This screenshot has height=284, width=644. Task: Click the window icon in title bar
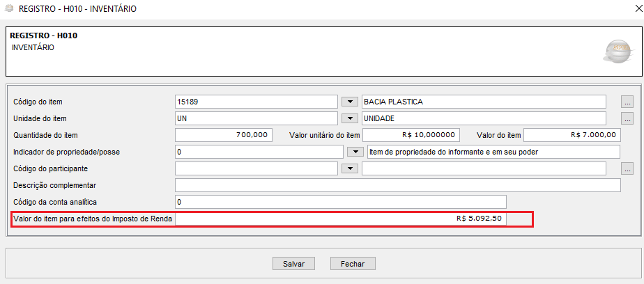pos(8,9)
